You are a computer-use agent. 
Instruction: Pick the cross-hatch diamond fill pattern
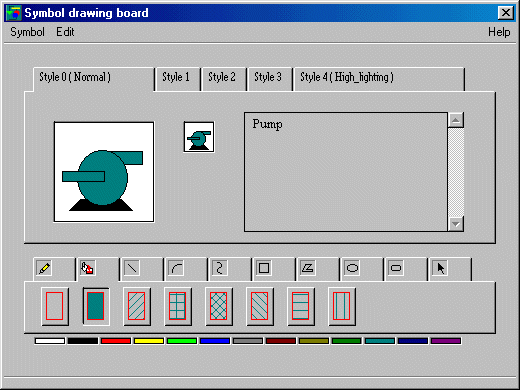tap(219, 306)
